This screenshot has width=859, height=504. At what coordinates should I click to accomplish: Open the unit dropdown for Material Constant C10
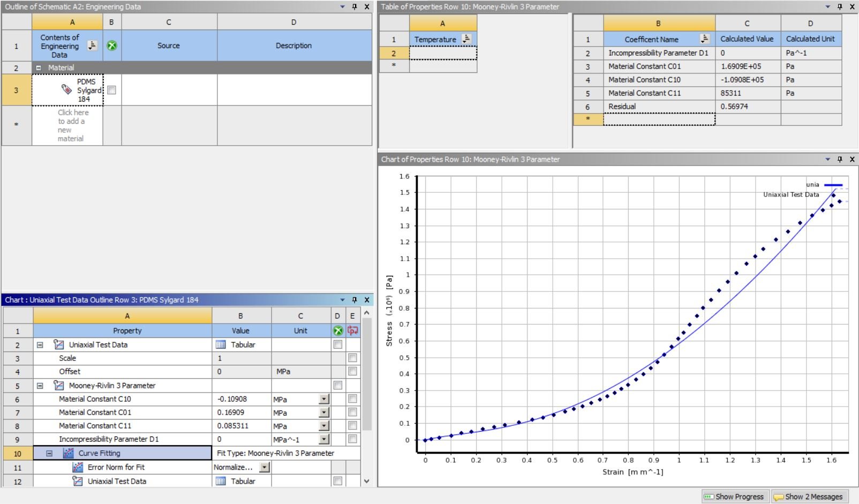(324, 399)
